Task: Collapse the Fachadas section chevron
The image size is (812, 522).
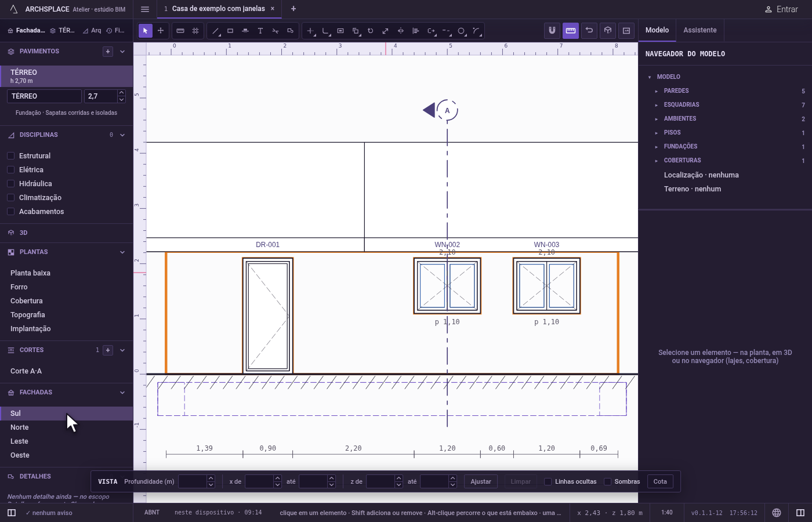Action: pyautogui.click(x=122, y=393)
